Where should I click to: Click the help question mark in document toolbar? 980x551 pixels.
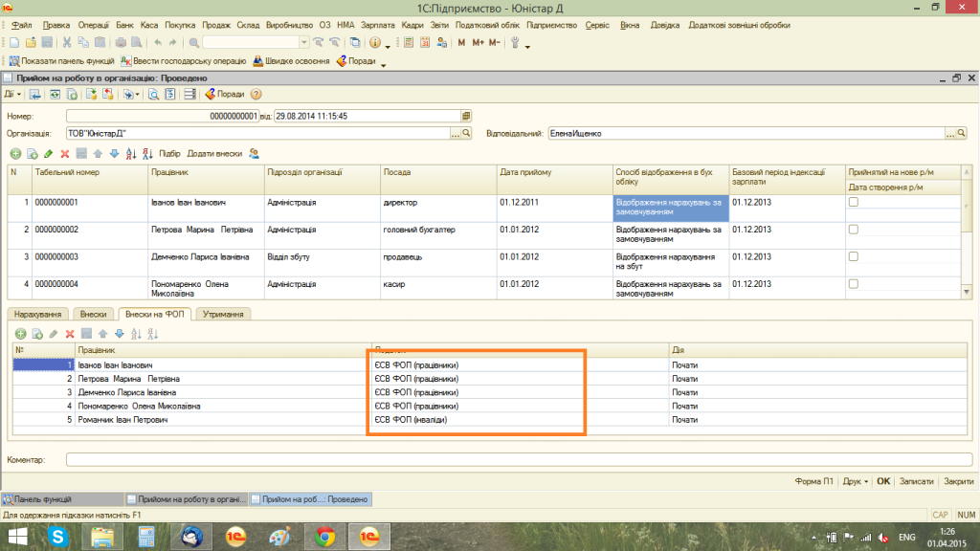click(256, 95)
